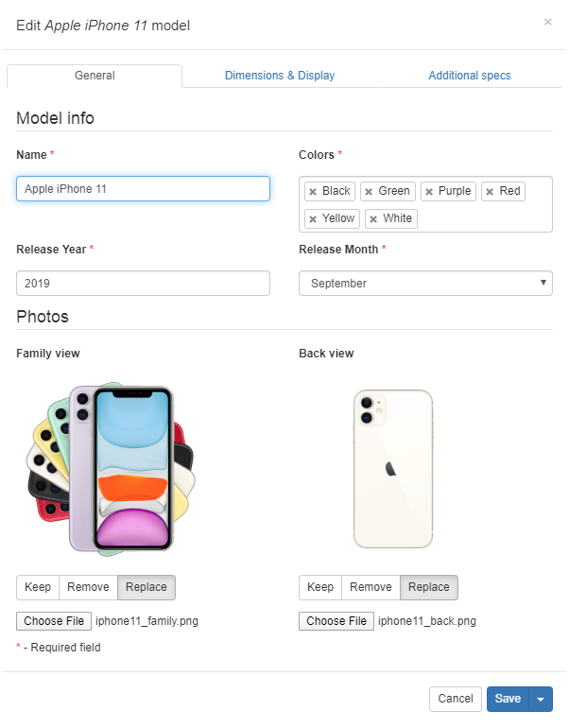
Task: Open the Release Month dropdown
Action: pos(425,284)
